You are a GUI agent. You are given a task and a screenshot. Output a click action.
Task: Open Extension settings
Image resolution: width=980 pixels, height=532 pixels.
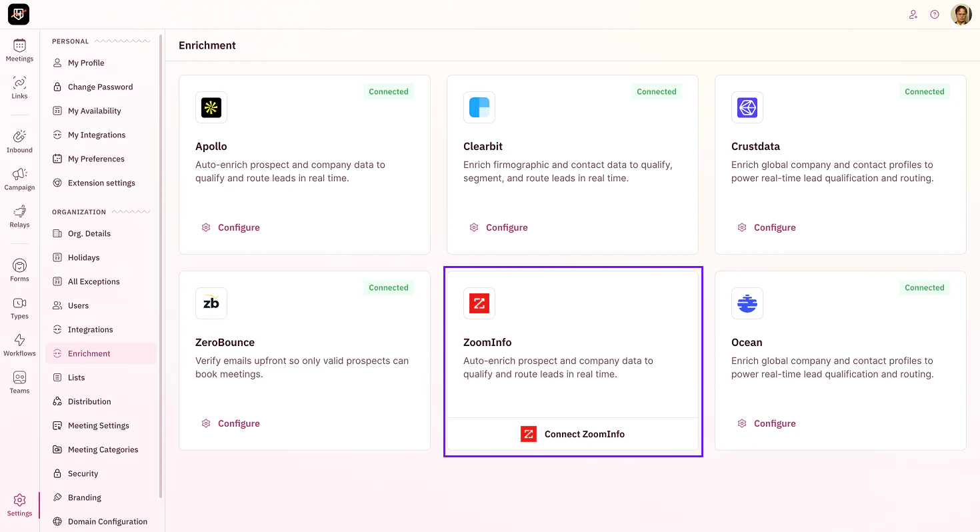pos(101,183)
